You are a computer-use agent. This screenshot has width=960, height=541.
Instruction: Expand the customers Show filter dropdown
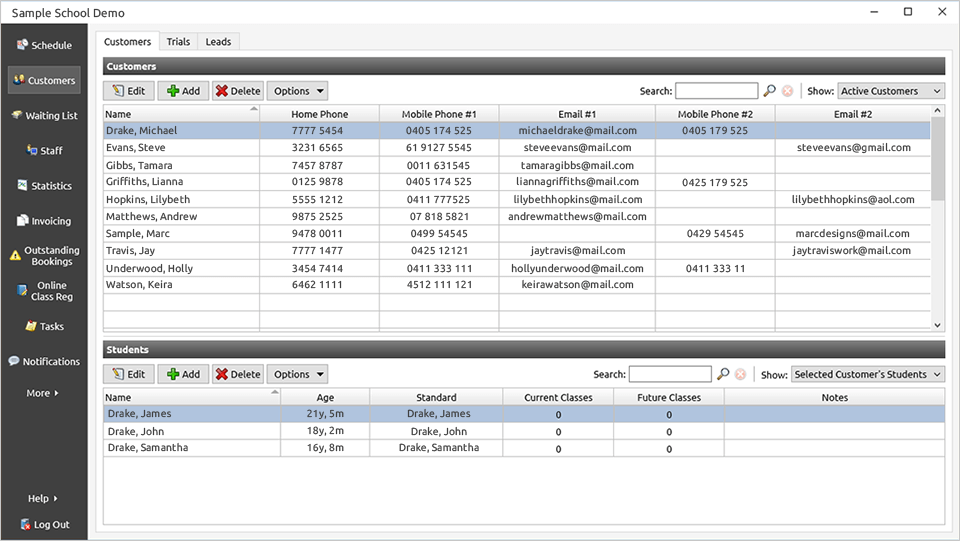pyautogui.click(x=890, y=91)
